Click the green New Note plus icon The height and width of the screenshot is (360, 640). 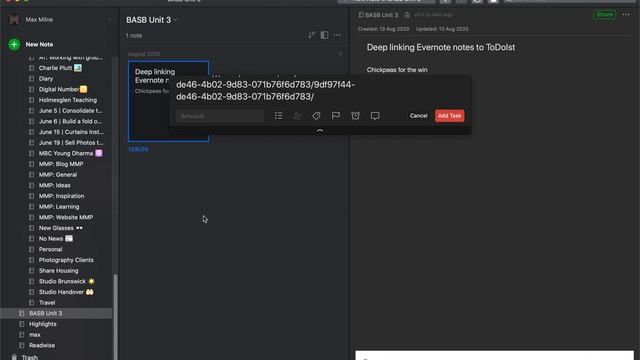click(x=14, y=44)
